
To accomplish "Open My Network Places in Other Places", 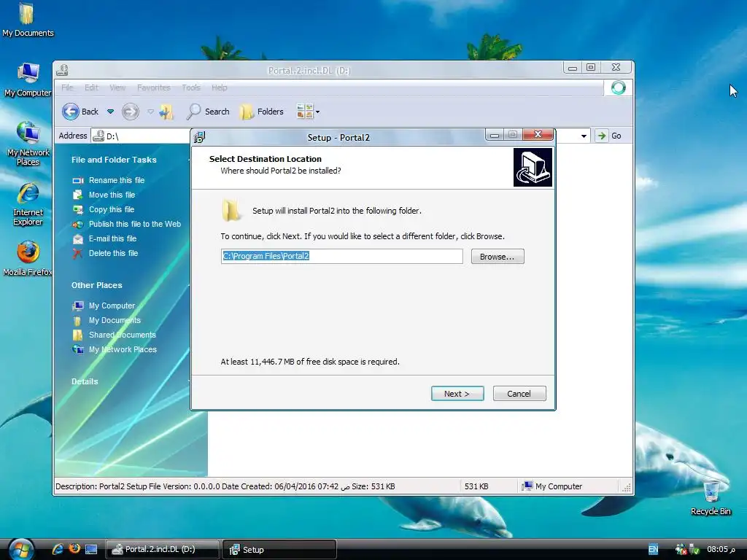I will coord(123,349).
